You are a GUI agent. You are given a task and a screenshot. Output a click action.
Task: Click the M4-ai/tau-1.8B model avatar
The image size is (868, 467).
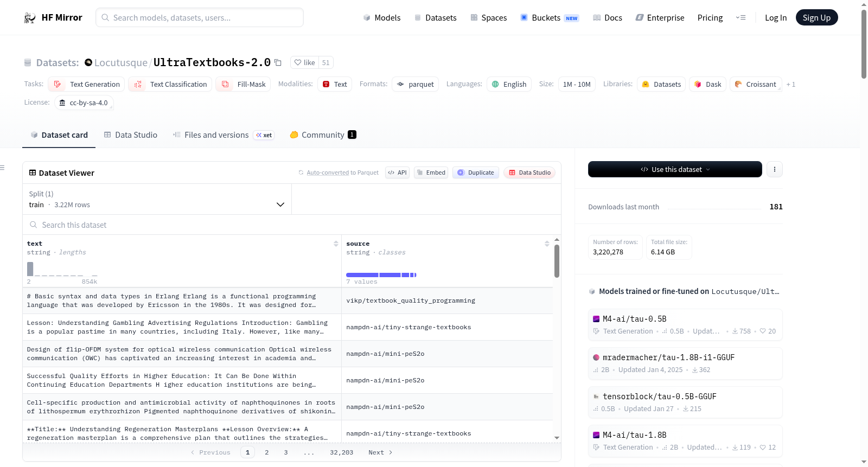coord(596,435)
